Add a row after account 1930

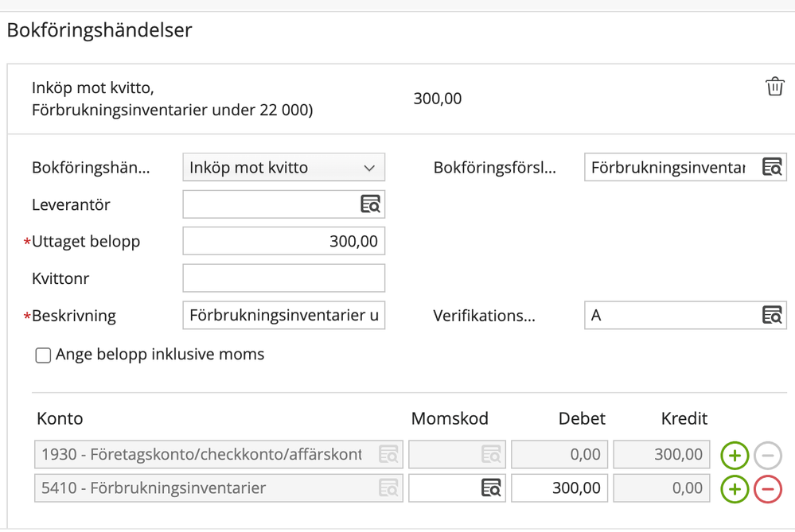[735, 455]
